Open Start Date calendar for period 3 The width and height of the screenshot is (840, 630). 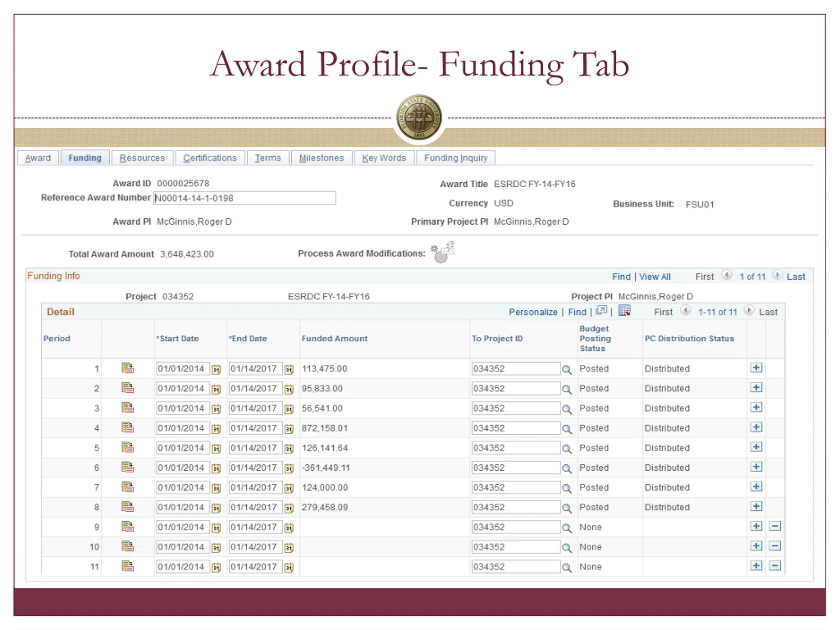click(x=216, y=409)
